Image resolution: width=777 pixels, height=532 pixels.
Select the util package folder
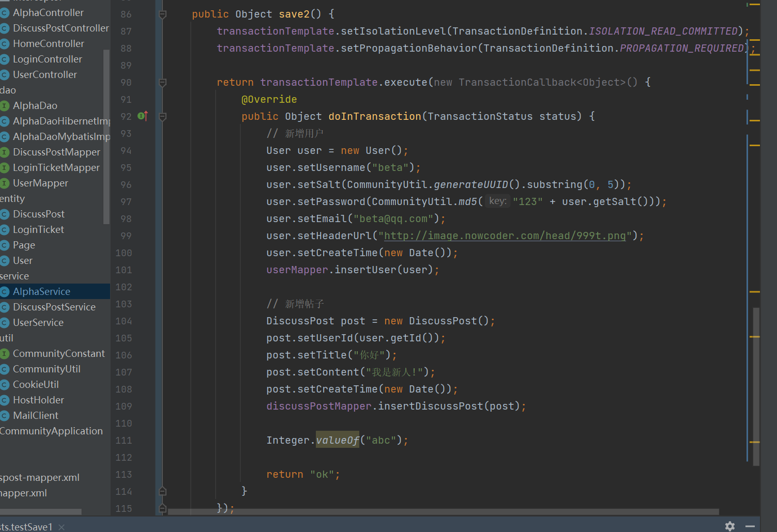click(6, 338)
